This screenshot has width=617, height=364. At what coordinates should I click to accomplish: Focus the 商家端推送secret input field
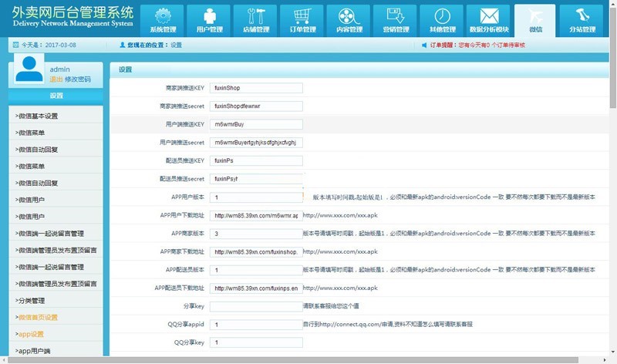[256, 106]
